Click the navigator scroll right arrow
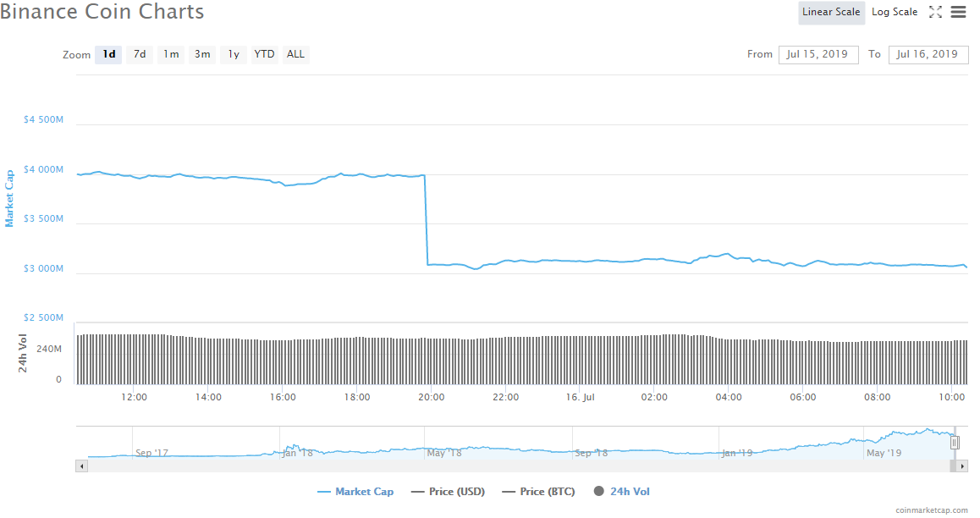980x518 pixels. click(x=962, y=466)
